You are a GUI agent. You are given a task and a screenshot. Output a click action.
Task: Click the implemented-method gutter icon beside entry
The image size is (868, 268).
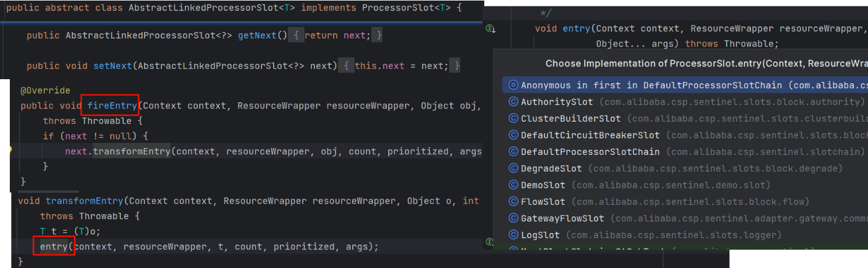coord(490,28)
